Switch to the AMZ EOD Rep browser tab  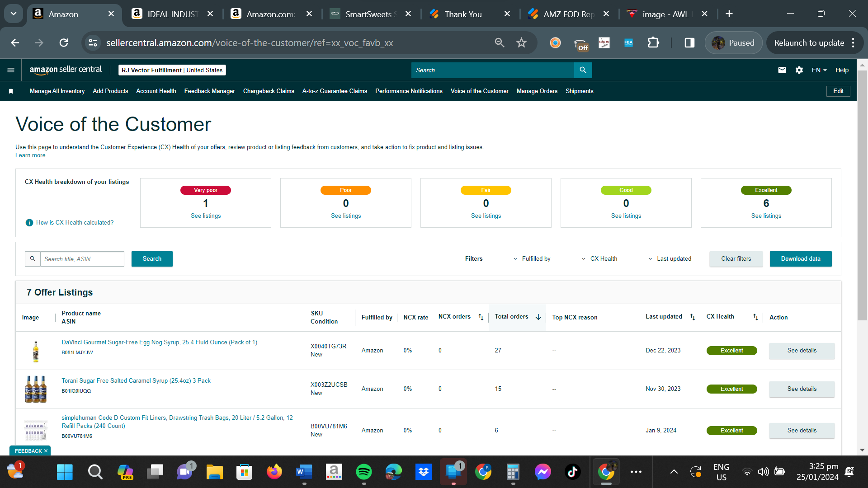click(568, 14)
